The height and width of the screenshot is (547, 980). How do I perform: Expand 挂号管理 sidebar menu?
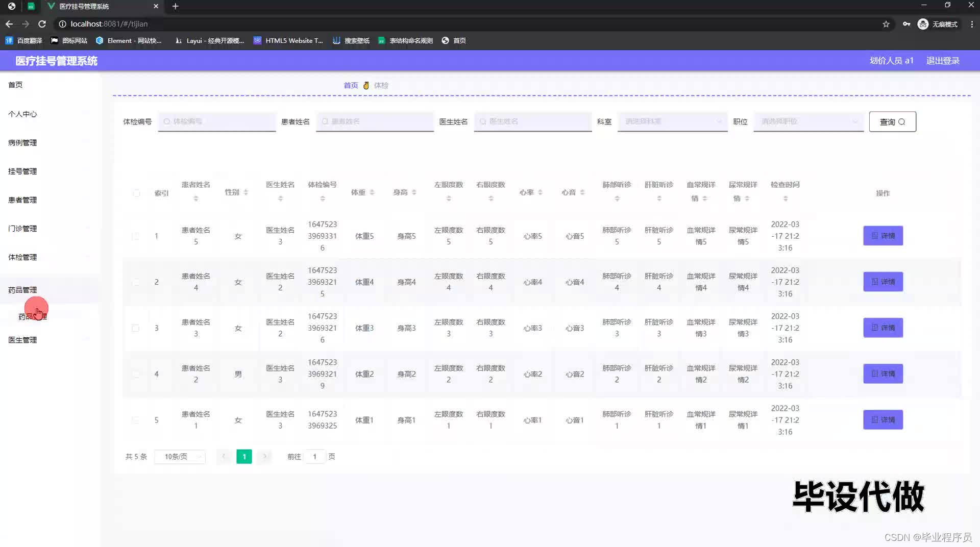(50, 171)
